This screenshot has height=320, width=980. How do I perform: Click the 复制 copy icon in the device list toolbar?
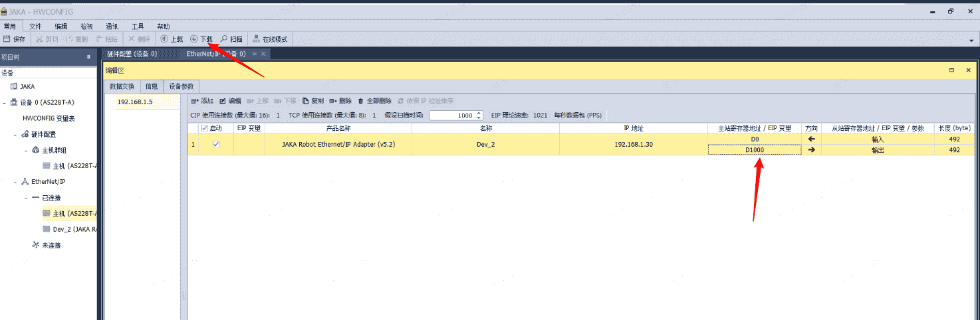coord(313,101)
